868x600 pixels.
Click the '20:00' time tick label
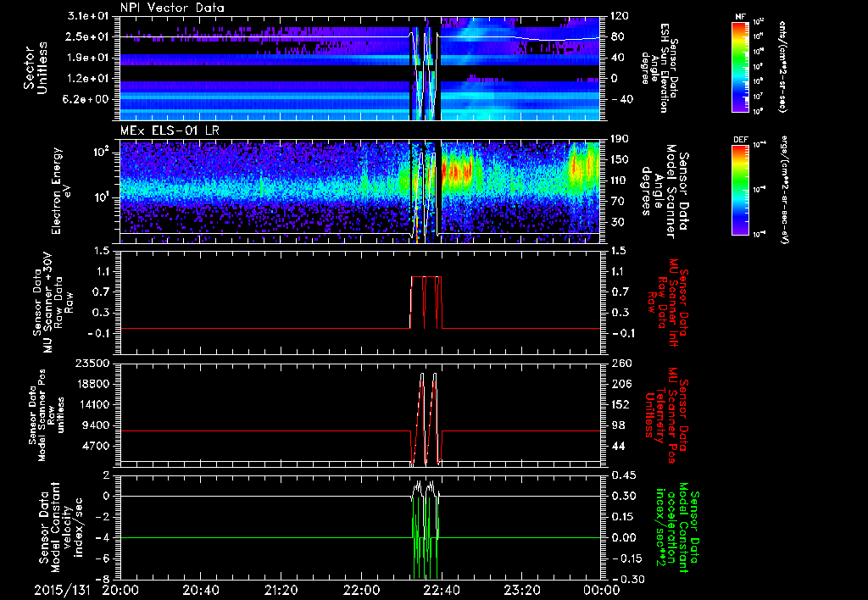(x=120, y=590)
